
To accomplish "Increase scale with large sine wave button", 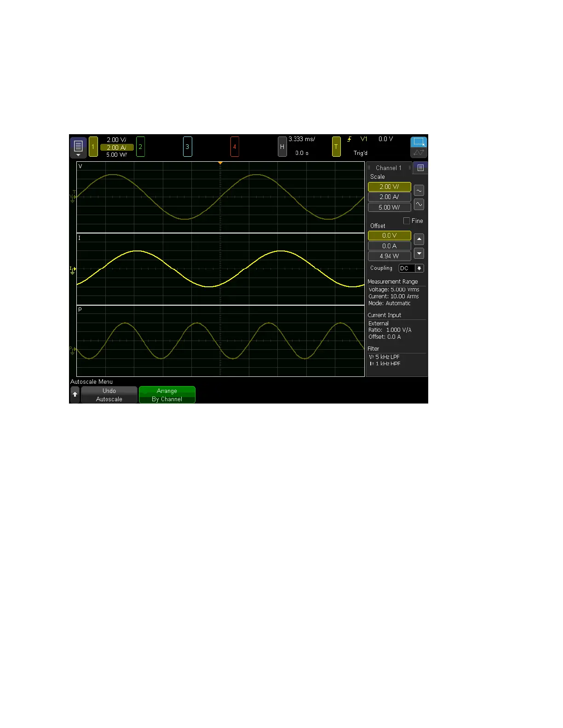I will pos(419,204).
